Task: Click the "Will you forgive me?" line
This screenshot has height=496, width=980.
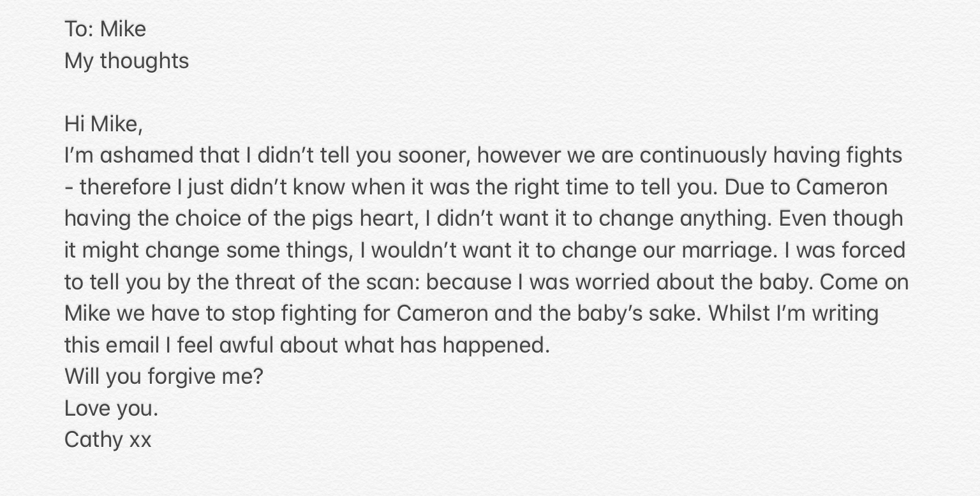Action: [163, 377]
